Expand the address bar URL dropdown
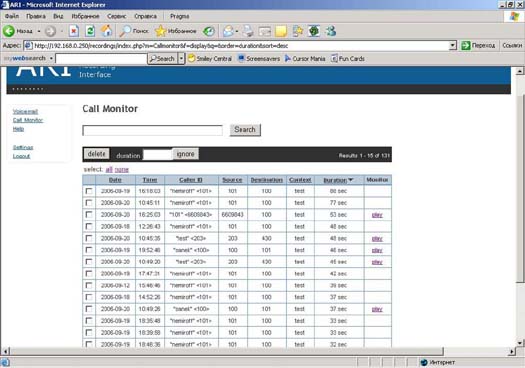This screenshot has width=525, height=368. pyautogui.click(x=453, y=45)
